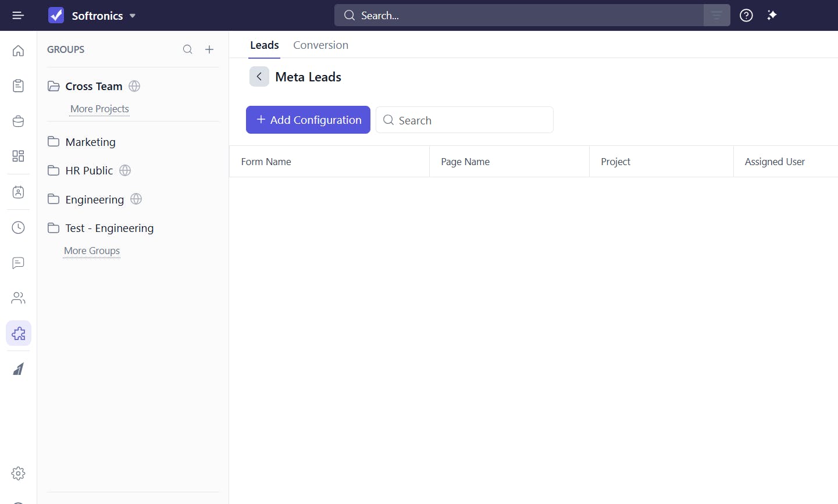838x504 pixels.
Task: Open the Chat messages icon
Action: tap(18, 263)
